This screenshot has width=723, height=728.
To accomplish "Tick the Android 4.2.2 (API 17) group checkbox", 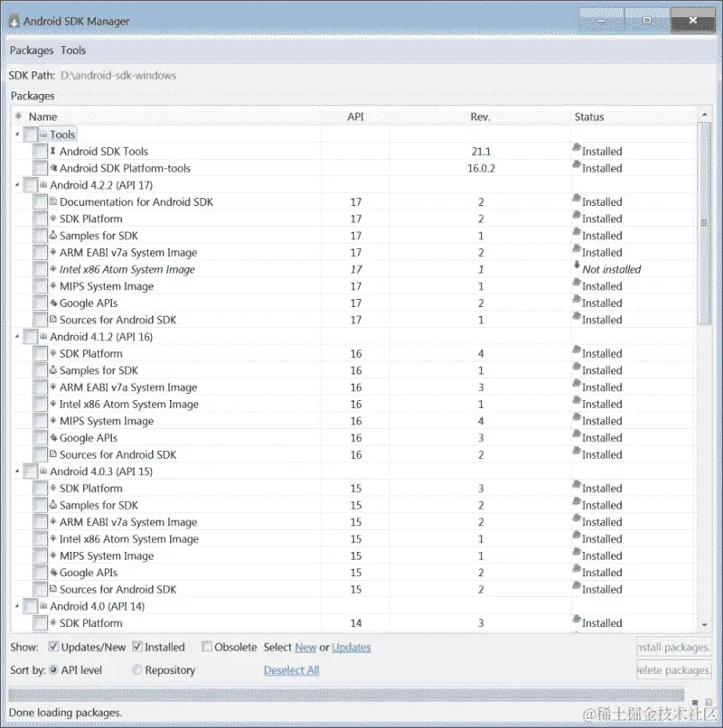I will point(31,185).
